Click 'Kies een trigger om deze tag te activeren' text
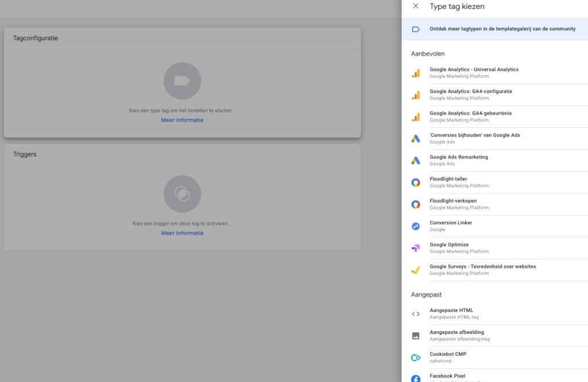The width and height of the screenshot is (588, 382). coord(182,224)
